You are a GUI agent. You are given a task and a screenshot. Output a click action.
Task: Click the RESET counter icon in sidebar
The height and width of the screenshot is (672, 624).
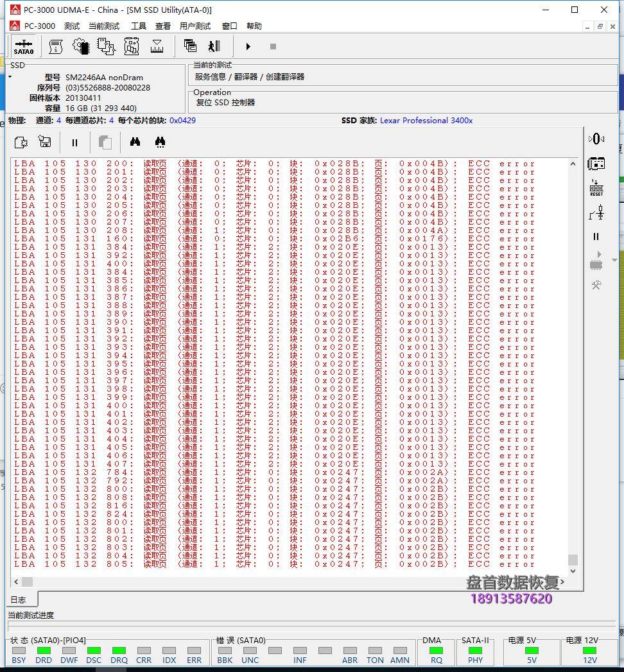pyautogui.click(x=596, y=188)
